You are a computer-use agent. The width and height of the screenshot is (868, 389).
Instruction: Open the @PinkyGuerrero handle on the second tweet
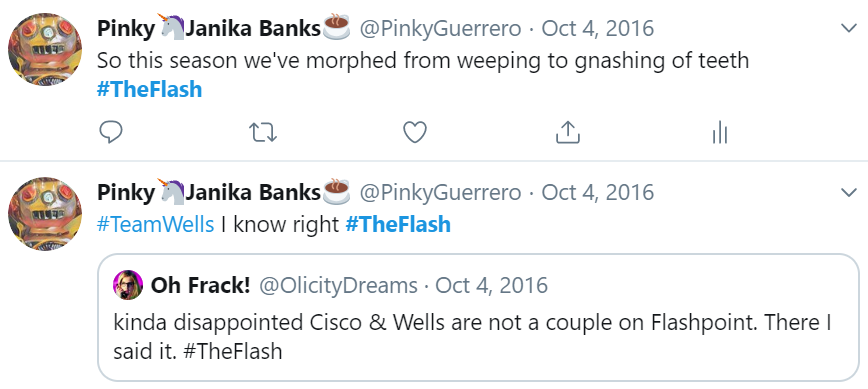(x=441, y=193)
